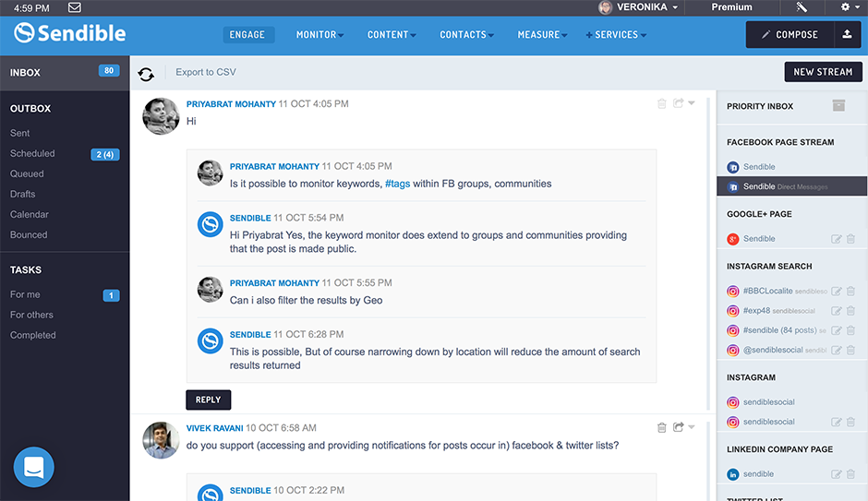Click REPLY under Priyabrat's conversation

click(208, 400)
